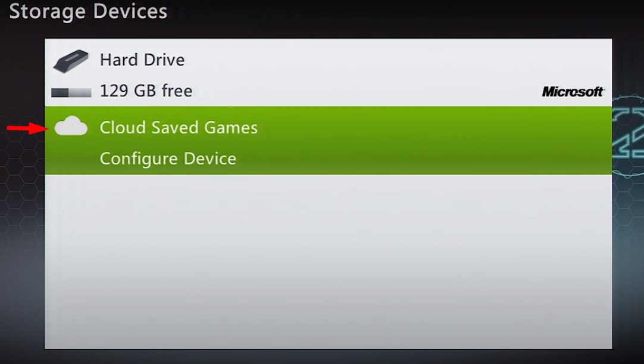Click the dark background below device list
The height and width of the screenshot is (364, 644).
point(328,357)
